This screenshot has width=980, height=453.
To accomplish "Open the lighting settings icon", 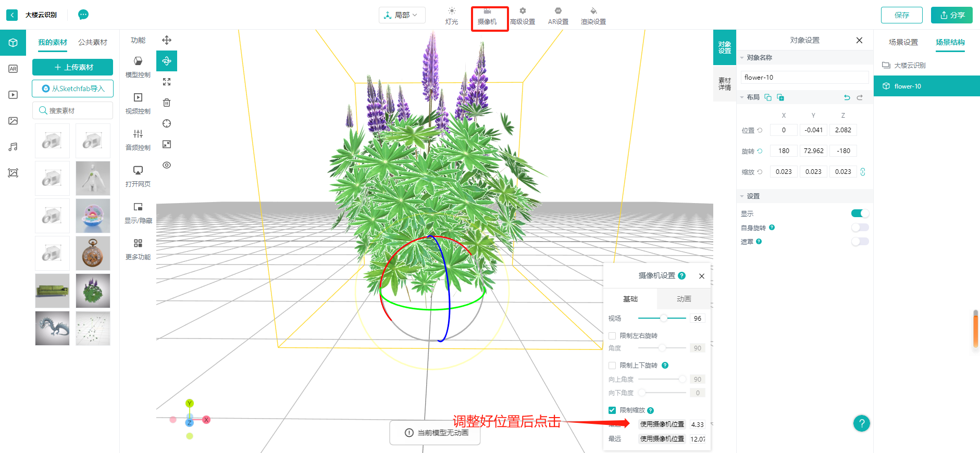I will (x=452, y=11).
